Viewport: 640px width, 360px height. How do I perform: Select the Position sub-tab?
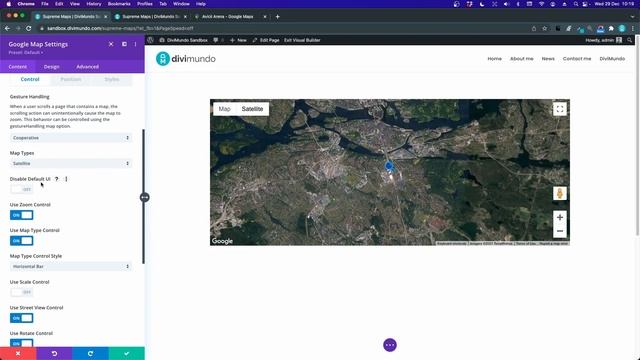[x=71, y=79]
